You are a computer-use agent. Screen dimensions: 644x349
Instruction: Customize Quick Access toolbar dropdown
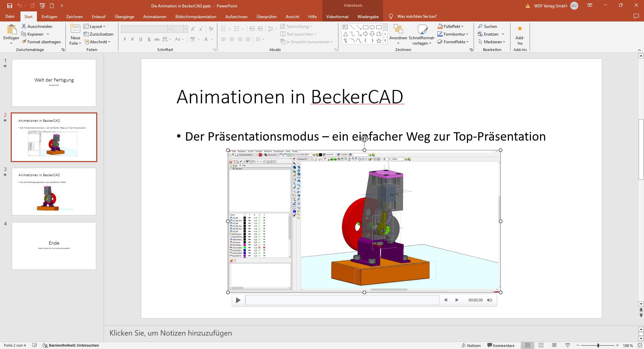tap(62, 6)
